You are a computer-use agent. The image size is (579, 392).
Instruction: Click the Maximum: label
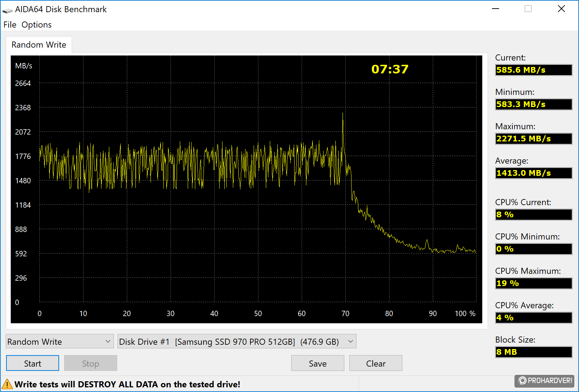coord(515,126)
